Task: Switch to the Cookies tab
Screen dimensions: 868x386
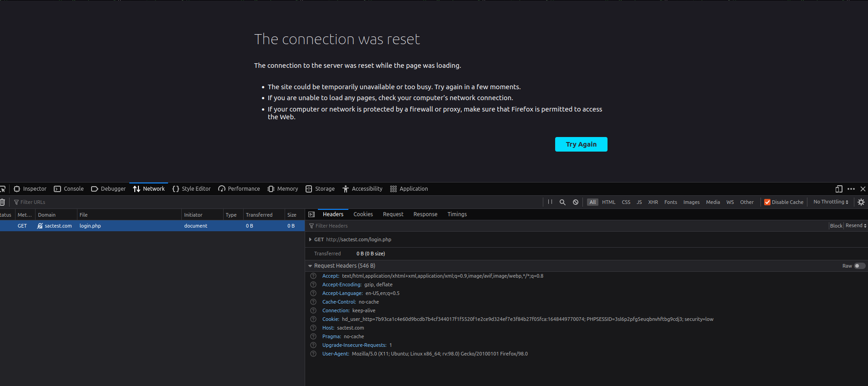Action: [x=363, y=214]
